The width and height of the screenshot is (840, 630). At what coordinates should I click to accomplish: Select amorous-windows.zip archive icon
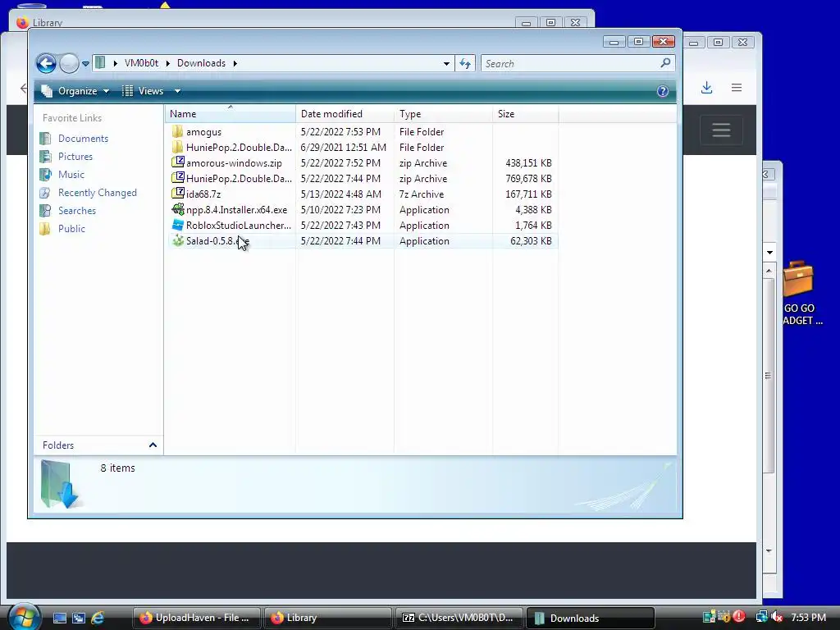point(178,162)
